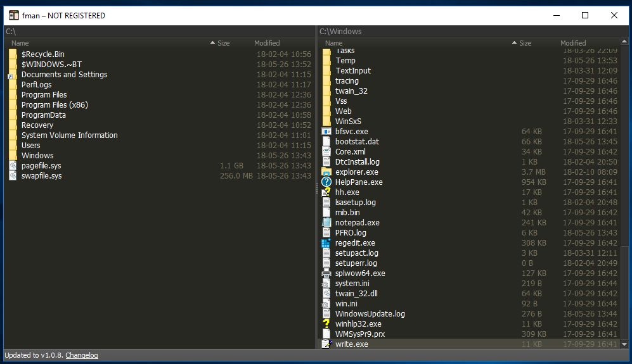
Task: Select the lsasetup.log file
Action: (470, 202)
